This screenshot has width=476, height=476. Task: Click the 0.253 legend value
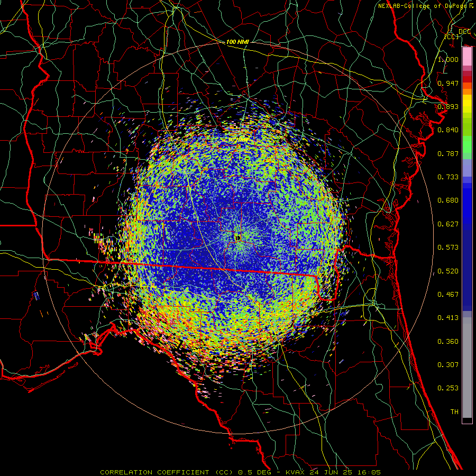(x=448, y=388)
